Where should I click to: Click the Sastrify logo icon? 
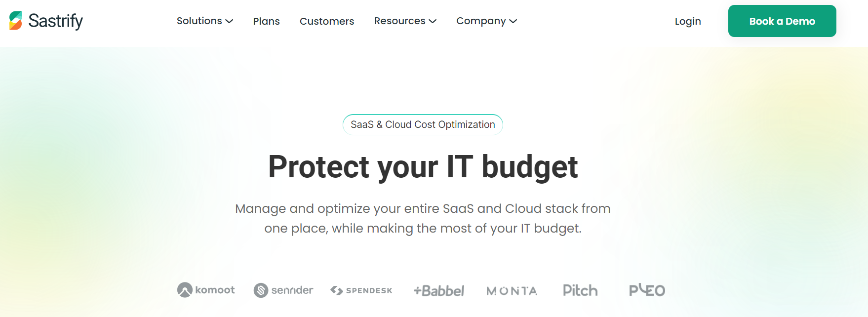click(x=15, y=21)
